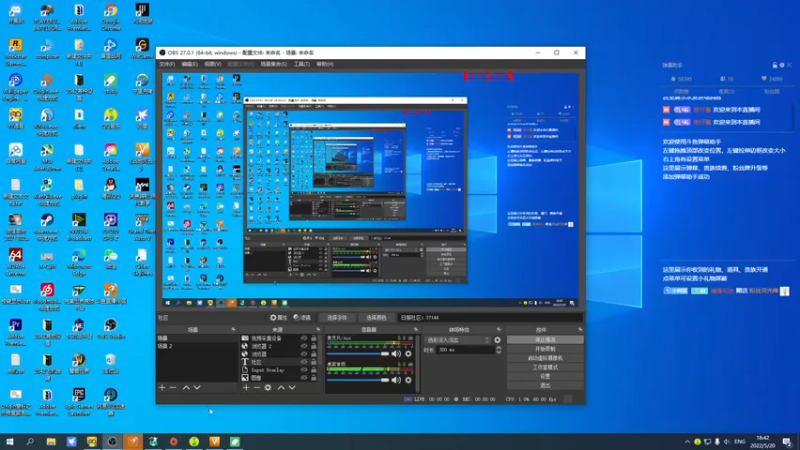Remove the selected source with minus icon
Image resolution: width=800 pixels, height=450 pixels.
[x=257, y=388]
